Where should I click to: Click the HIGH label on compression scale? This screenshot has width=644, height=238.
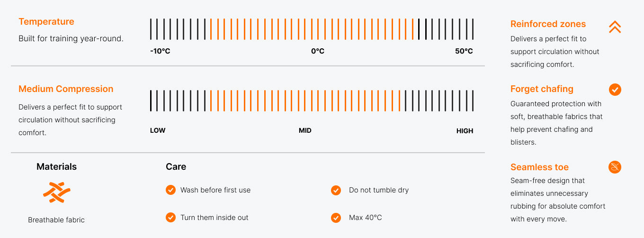click(465, 131)
